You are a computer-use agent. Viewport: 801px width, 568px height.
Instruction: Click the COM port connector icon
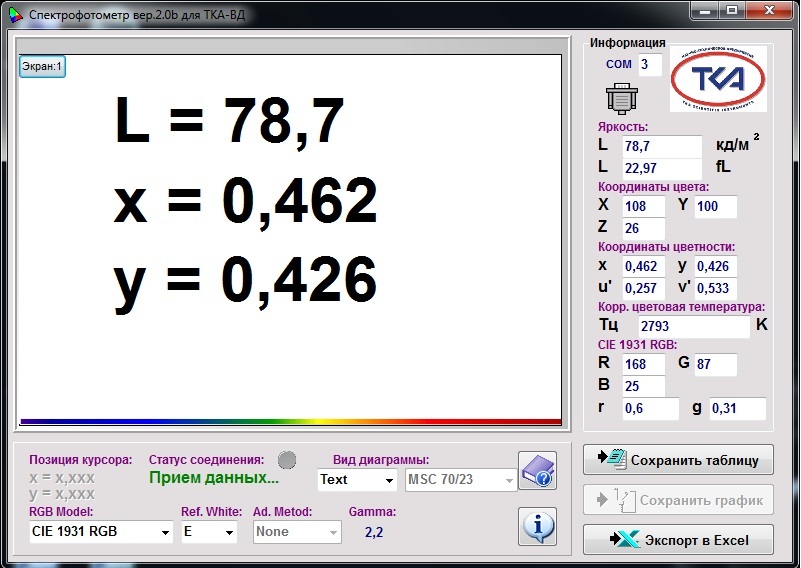pyautogui.click(x=621, y=98)
